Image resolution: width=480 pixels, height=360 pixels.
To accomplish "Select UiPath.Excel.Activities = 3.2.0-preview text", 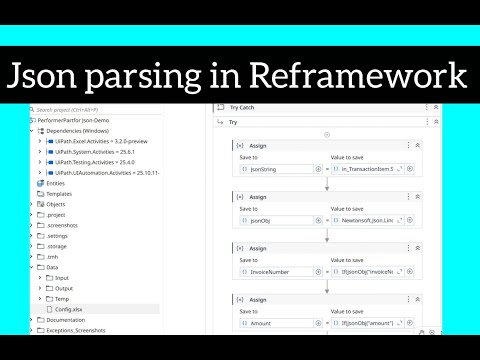I will point(101,141).
